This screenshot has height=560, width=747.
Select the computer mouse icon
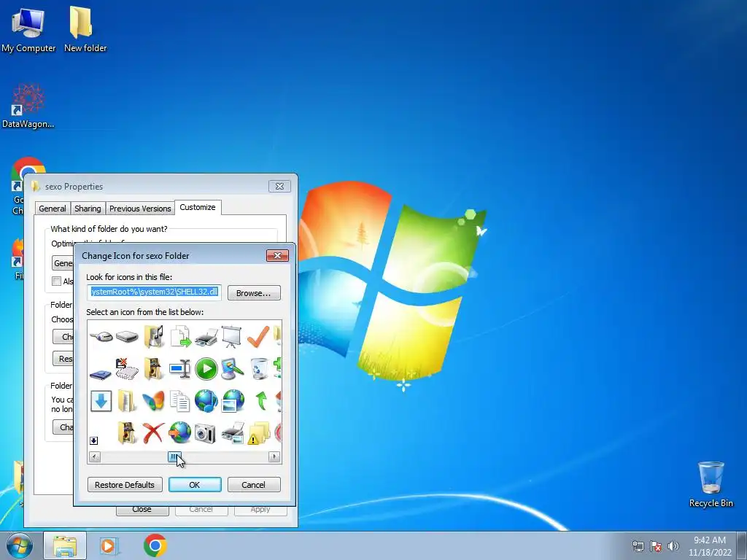(101, 337)
